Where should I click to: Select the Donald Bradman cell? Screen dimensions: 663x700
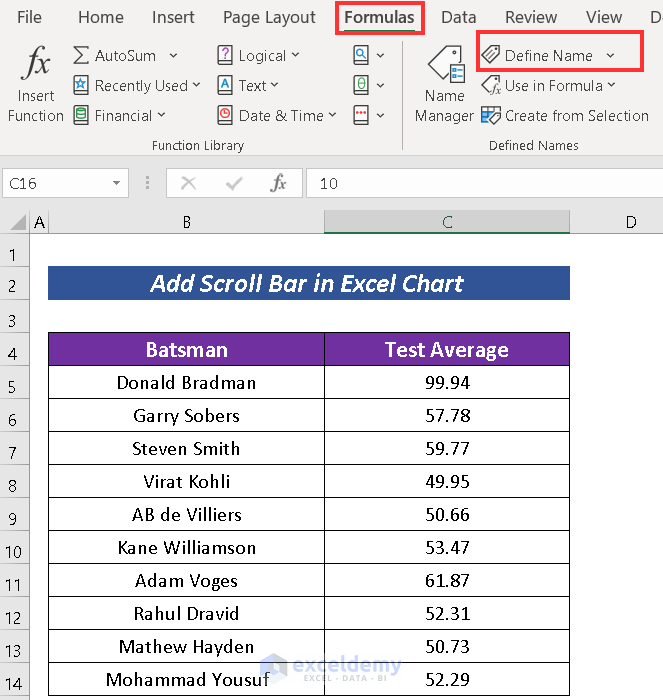pyautogui.click(x=187, y=383)
